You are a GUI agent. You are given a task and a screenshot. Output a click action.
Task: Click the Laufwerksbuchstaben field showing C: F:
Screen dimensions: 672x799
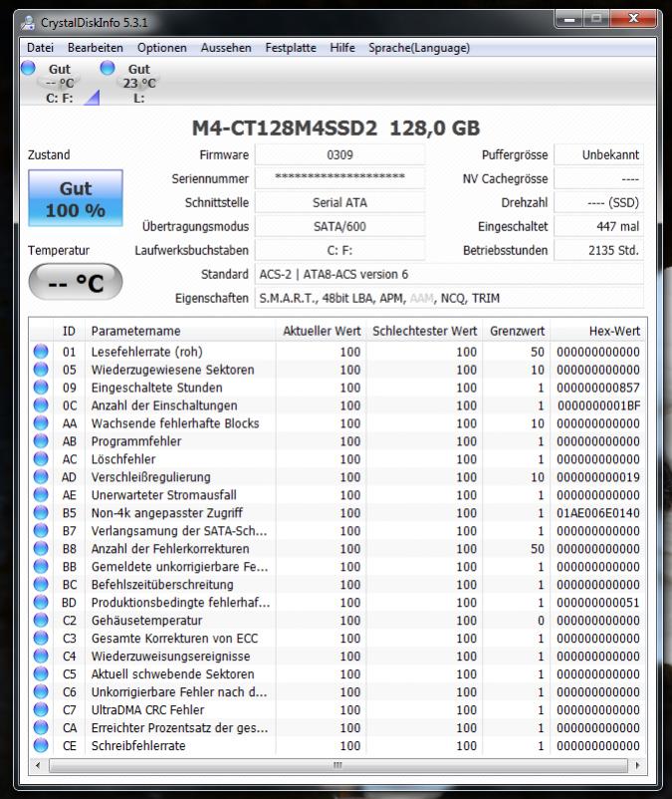(x=339, y=250)
